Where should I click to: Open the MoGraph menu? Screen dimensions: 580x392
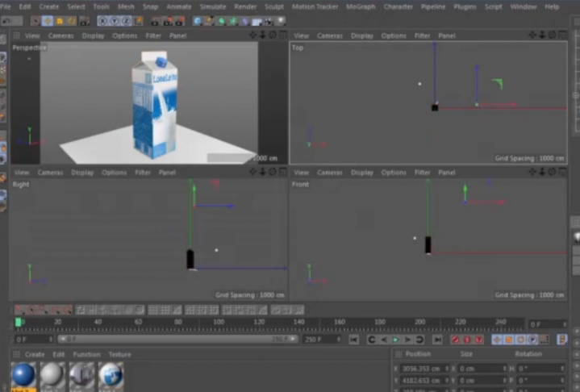[x=361, y=6]
